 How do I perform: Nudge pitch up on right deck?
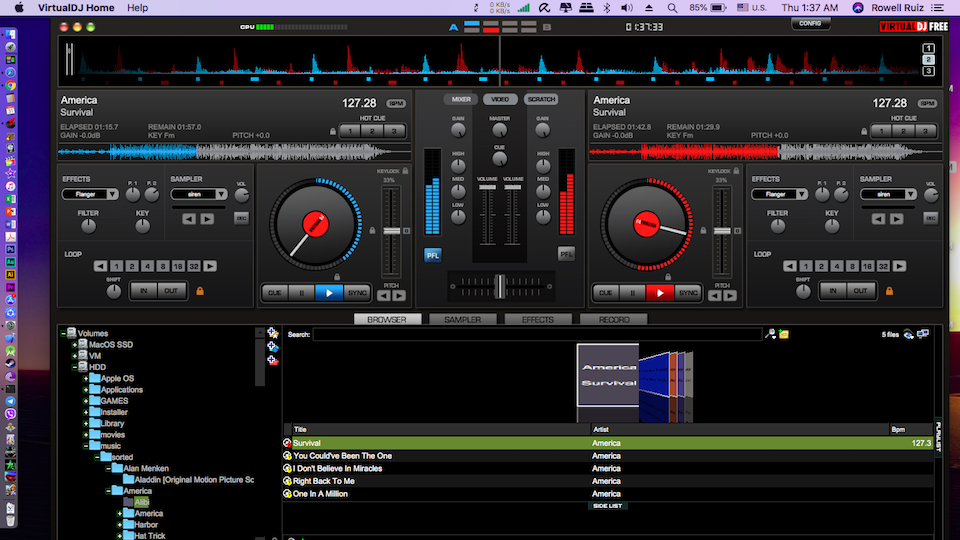click(x=730, y=296)
